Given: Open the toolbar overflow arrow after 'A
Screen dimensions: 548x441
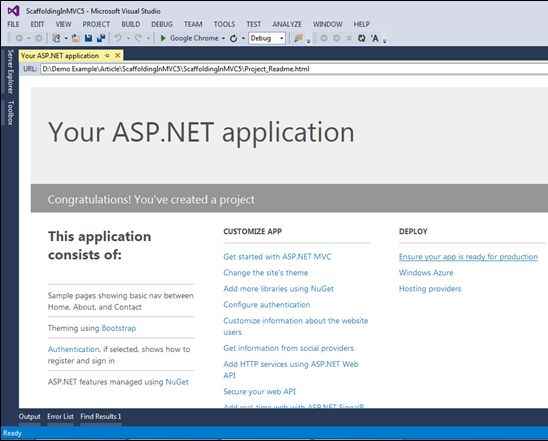Looking at the screenshot, I should tap(385, 41).
